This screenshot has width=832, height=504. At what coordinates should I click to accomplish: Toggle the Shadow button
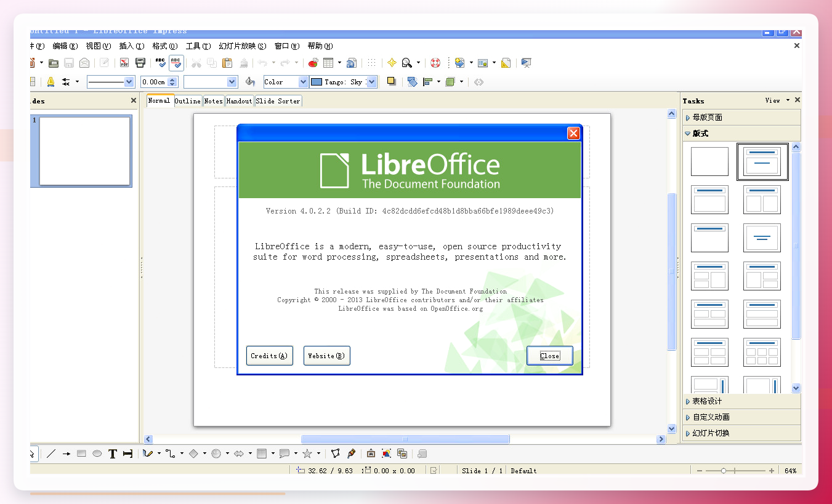[391, 81]
